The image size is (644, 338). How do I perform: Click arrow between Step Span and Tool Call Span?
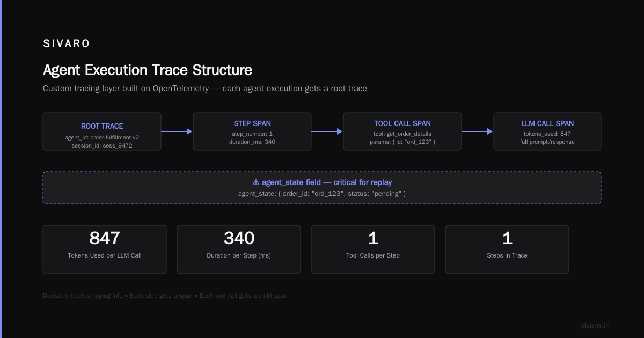click(327, 131)
